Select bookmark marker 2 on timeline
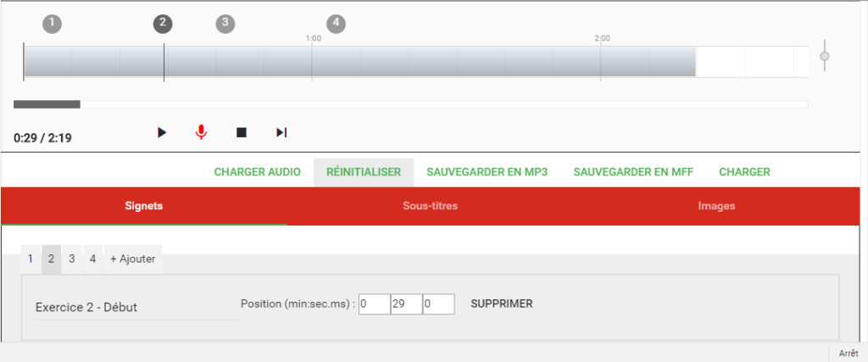The image size is (868, 362). point(163,24)
